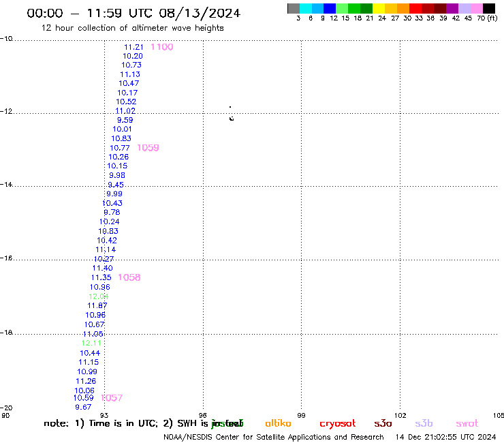Click the wave height value "10.06"
Screen dimensions: 504x443
(84, 391)
